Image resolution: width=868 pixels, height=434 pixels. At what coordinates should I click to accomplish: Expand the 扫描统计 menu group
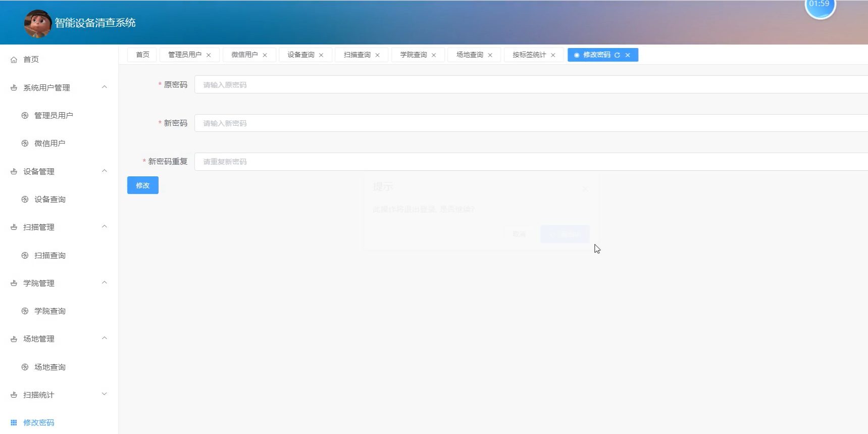point(104,395)
